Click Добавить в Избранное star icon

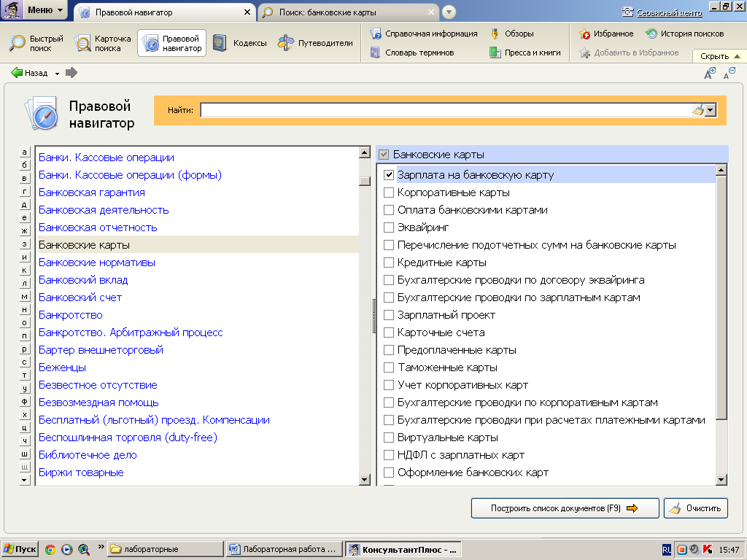(x=584, y=52)
